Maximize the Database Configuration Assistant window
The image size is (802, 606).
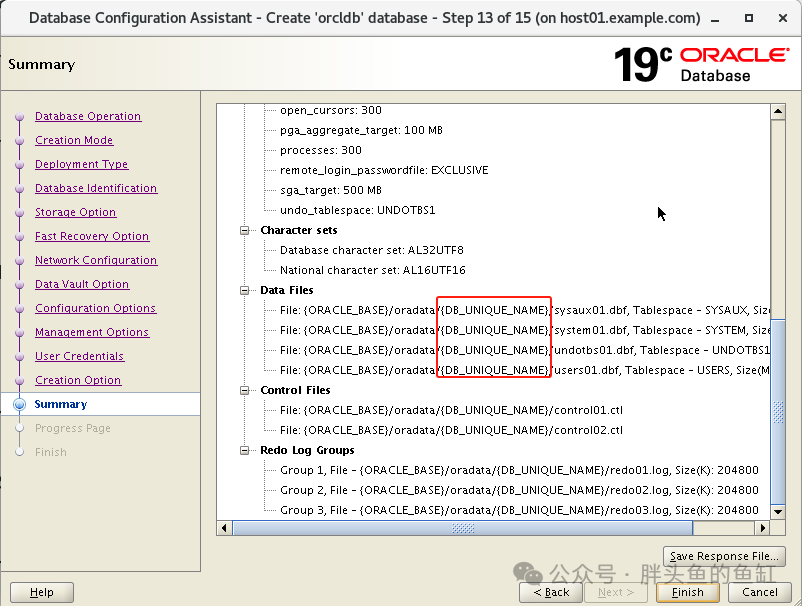(749, 18)
